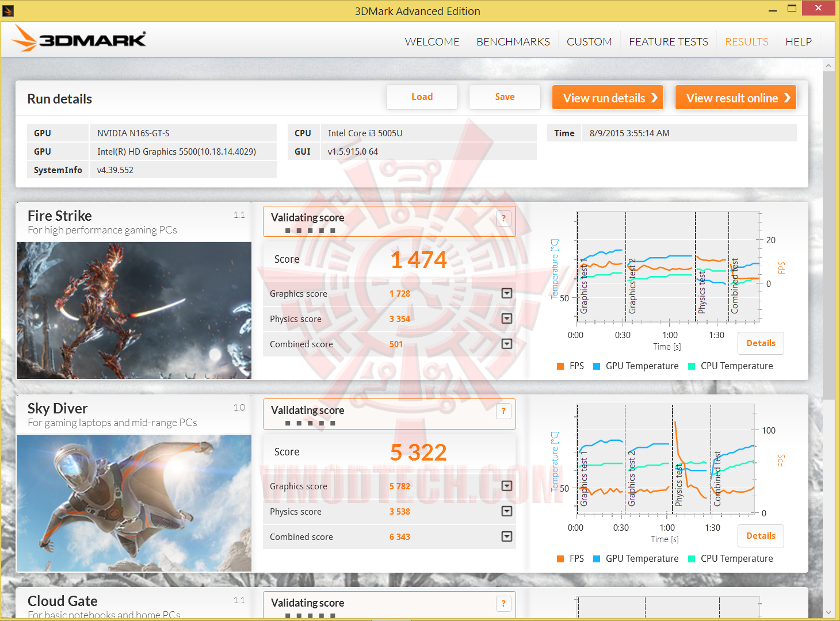Viewport: 840px width, 621px height.
Task: Click the Save button
Action: click(505, 97)
